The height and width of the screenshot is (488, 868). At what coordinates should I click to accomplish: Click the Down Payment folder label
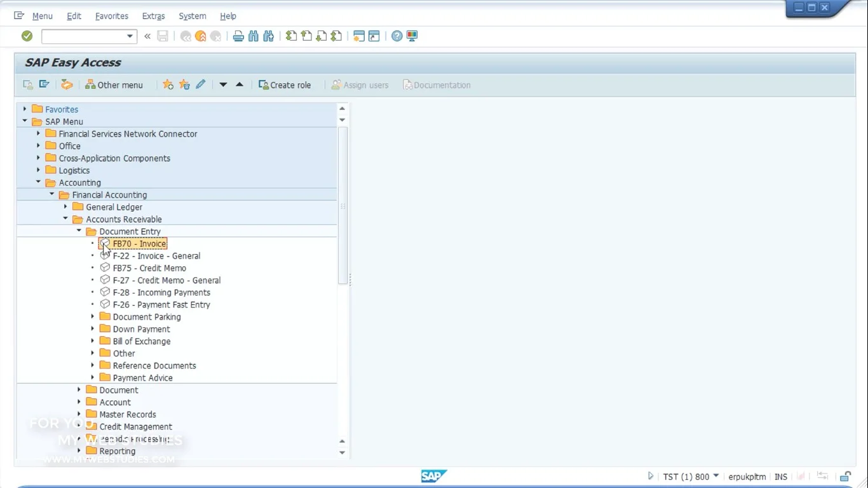141,329
